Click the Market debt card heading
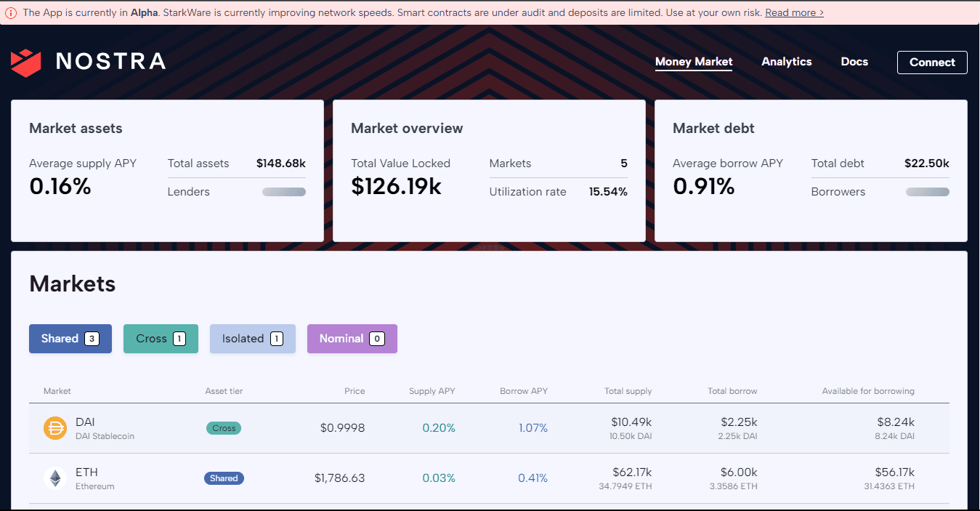980x511 pixels. click(x=714, y=128)
